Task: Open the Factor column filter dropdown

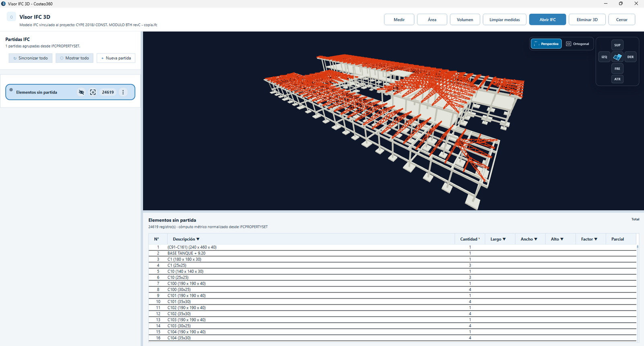Action: coord(596,239)
